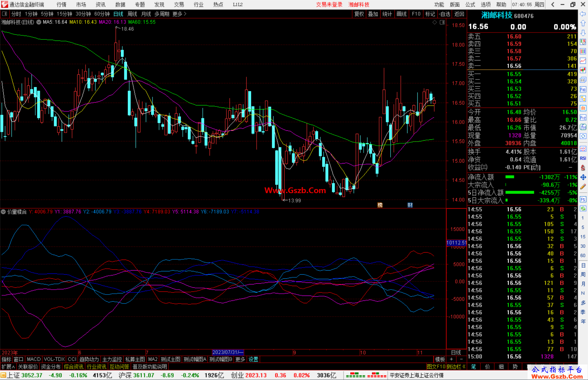Select the 年 yearly period in sidebar
The height and width of the screenshot is (380, 588).
[x=583, y=321]
